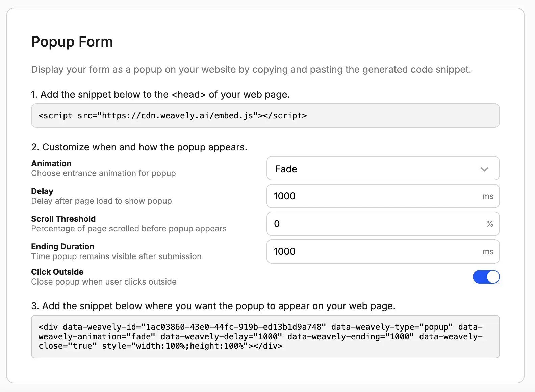Click the "Animation" setting label
Screen dimensions: 535x392
[51, 163]
